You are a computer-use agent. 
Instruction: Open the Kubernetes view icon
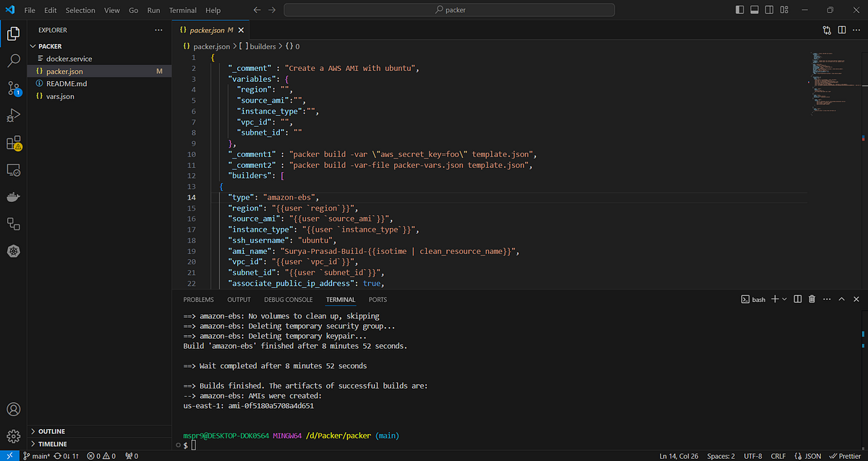point(14,251)
